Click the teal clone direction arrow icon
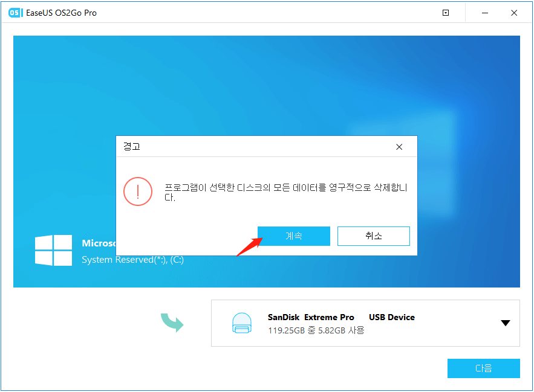Image resolution: width=534 pixels, height=392 pixels. pyautogui.click(x=172, y=323)
